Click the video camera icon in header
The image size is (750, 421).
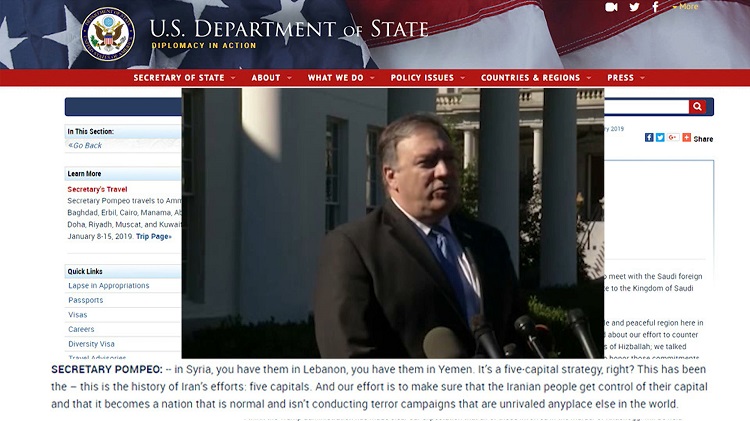pos(611,7)
